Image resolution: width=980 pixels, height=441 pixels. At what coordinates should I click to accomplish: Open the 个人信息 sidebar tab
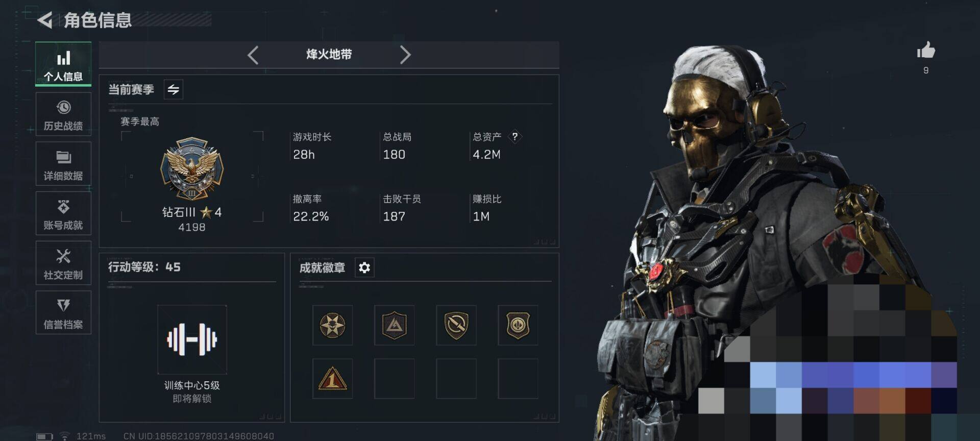click(63, 64)
